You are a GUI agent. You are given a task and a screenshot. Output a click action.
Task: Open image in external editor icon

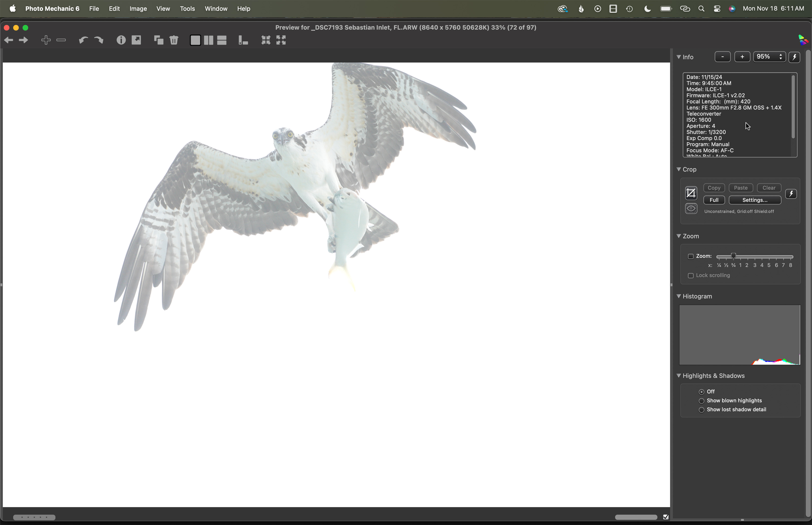136,40
